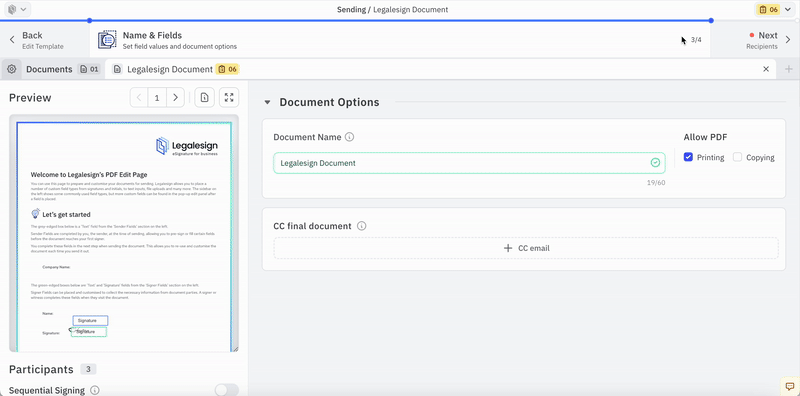Click progress bar end marker

point(711,20)
